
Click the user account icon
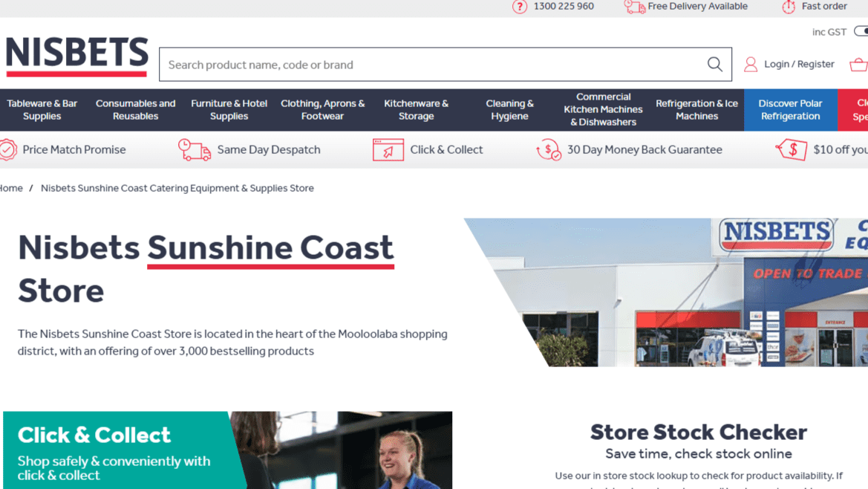point(751,64)
